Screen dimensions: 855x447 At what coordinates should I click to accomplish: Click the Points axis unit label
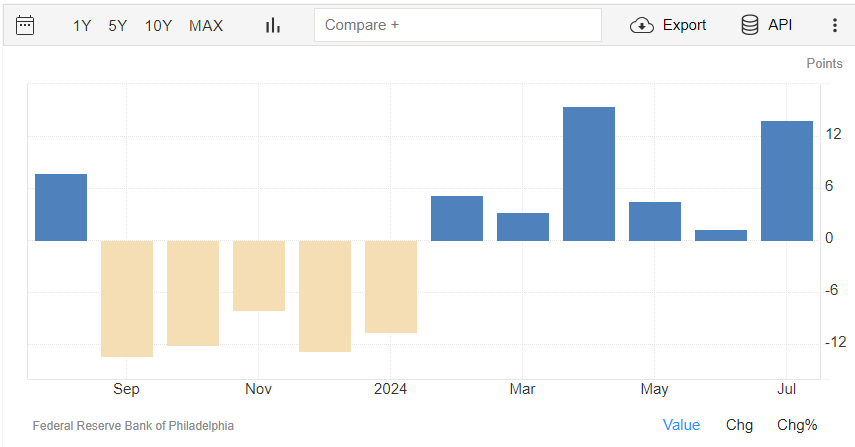824,63
